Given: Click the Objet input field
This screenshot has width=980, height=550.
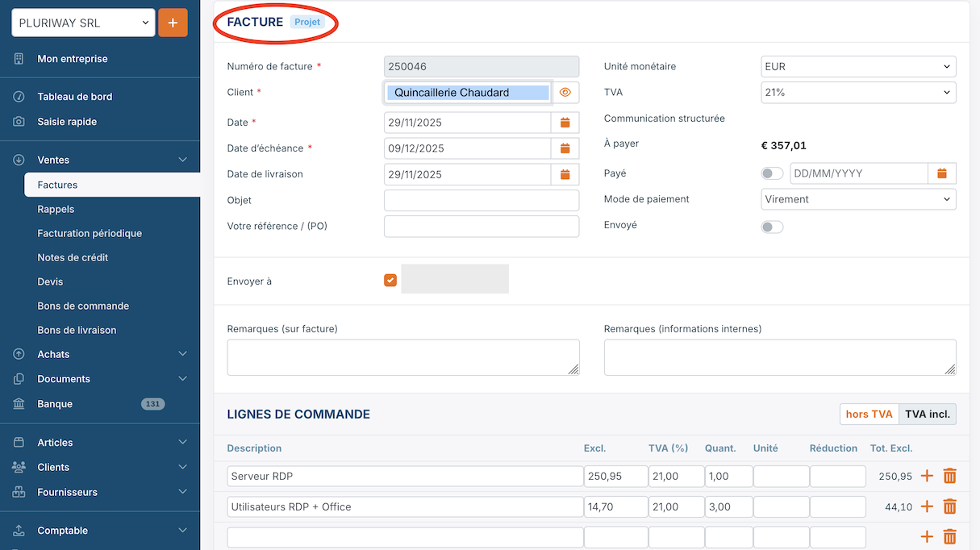Looking at the screenshot, I should (x=481, y=200).
